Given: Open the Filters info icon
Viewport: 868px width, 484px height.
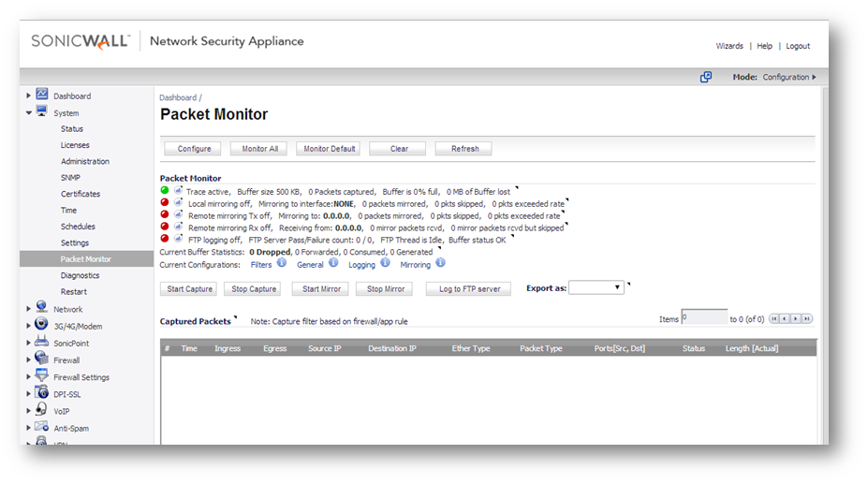Looking at the screenshot, I should (x=281, y=264).
